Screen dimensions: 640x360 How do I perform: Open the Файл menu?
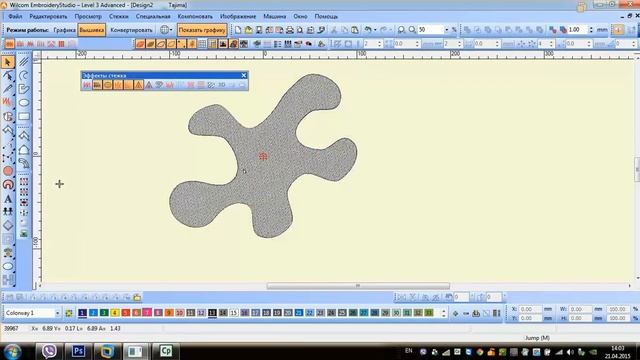[15, 17]
